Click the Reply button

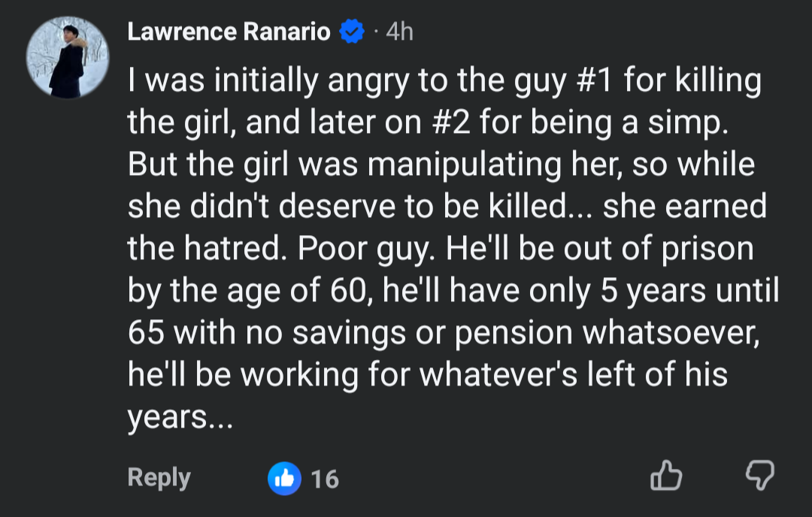159,478
